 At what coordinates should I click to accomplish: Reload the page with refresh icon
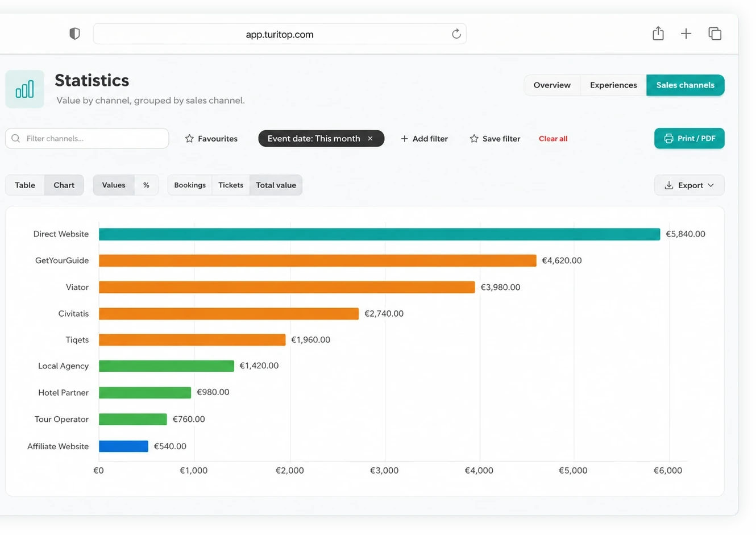pos(456,34)
